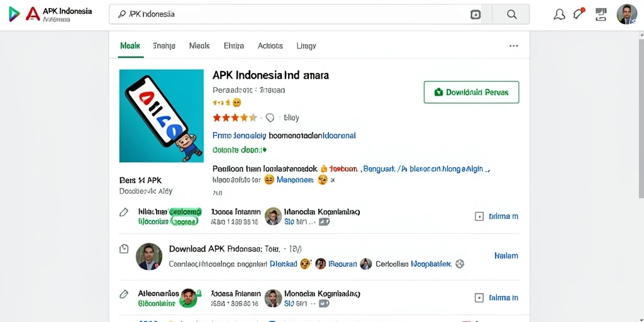Click the blue Drimia in link

coord(504,297)
